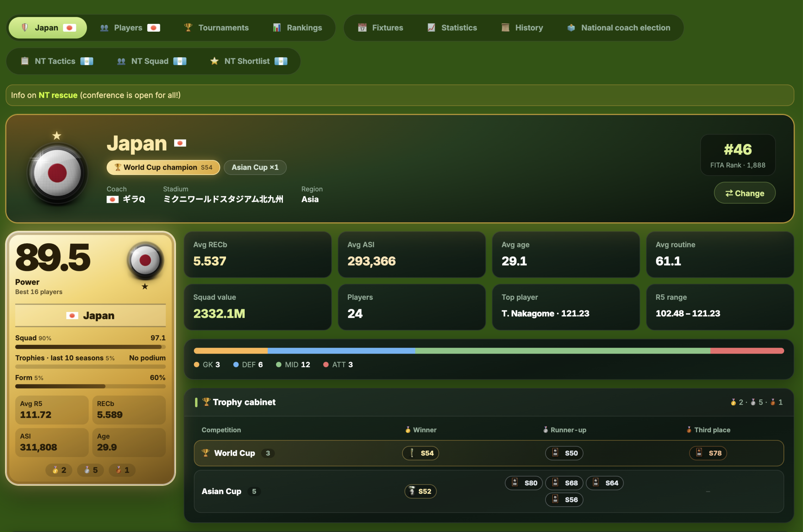Click the Form 60% progress bar

click(90, 386)
